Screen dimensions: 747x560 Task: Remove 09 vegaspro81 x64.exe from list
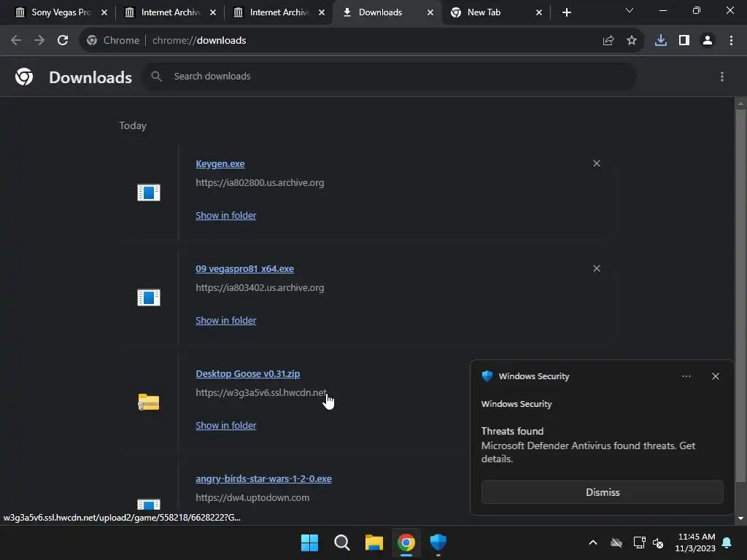pos(597,268)
